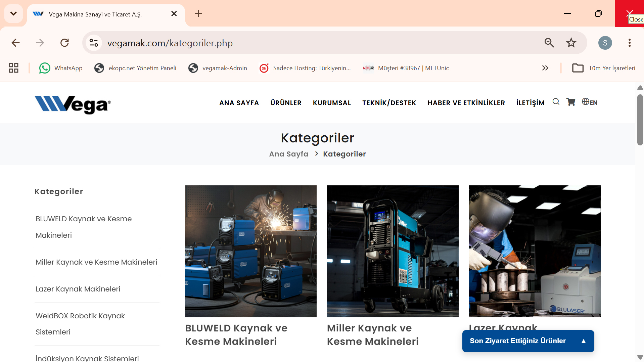
Task: Click Kategoriler breadcrumb link
Action: (344, 154)
